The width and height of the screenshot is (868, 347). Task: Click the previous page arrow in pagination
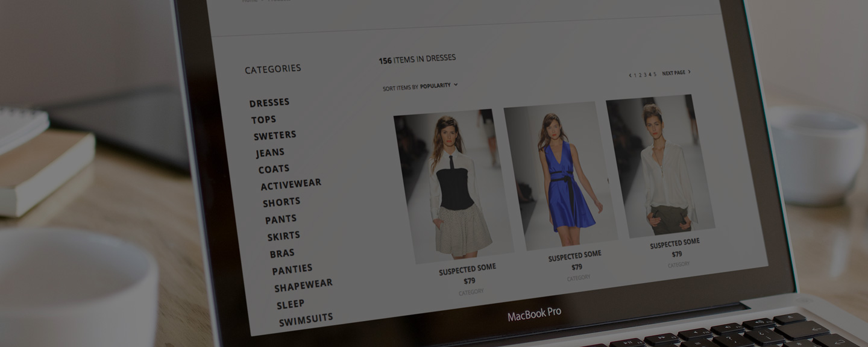[630, 75]
